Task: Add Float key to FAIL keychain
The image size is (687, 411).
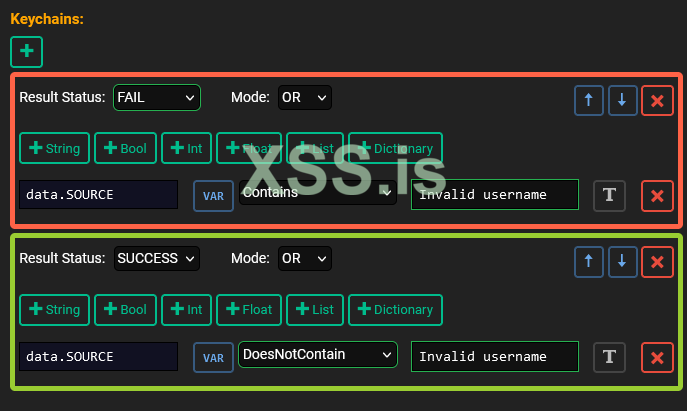Action: [249, 148]
